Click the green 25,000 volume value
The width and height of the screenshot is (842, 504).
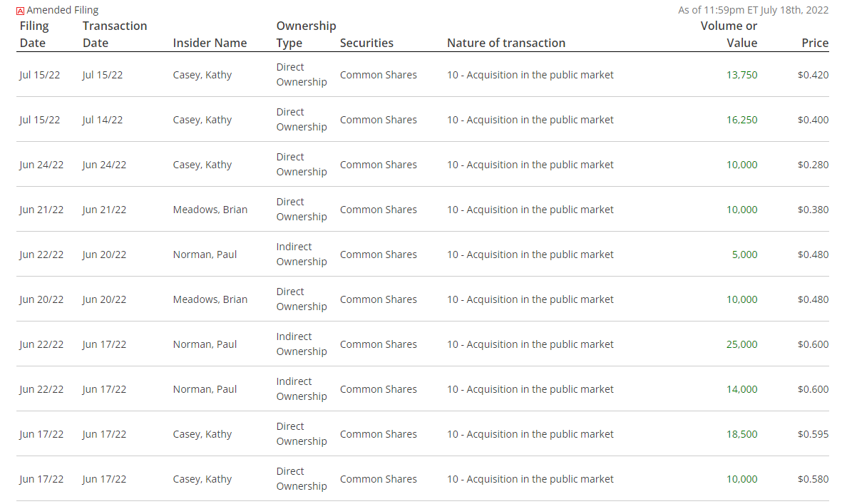tap(741, 344)
